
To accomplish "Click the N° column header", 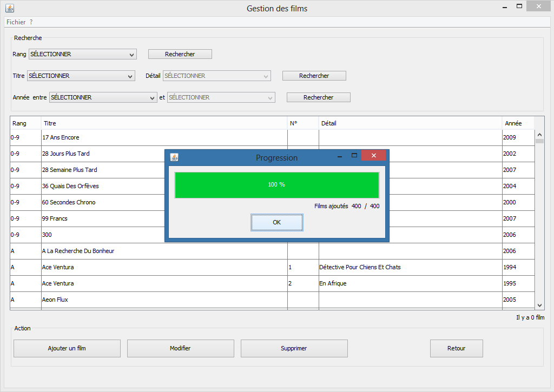I will (303, 123).
